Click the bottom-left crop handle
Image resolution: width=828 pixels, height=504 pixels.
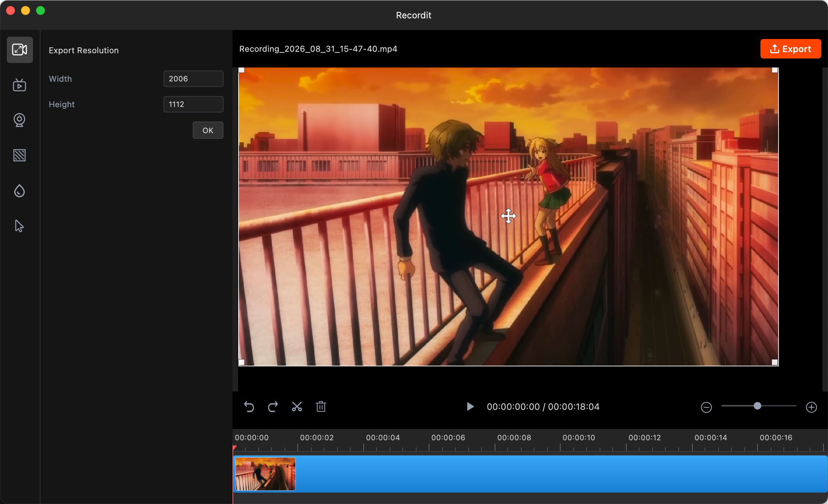pos(242,362)
